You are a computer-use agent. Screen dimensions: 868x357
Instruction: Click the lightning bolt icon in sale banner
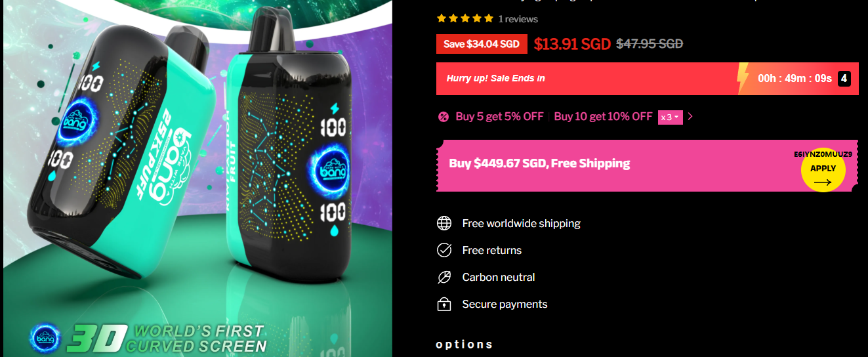coord(743,78)
